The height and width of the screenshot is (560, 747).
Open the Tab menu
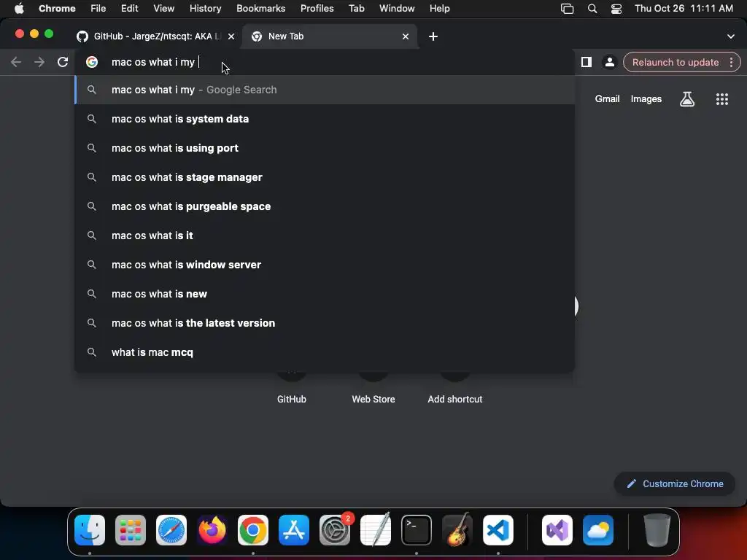coord(356,8)
